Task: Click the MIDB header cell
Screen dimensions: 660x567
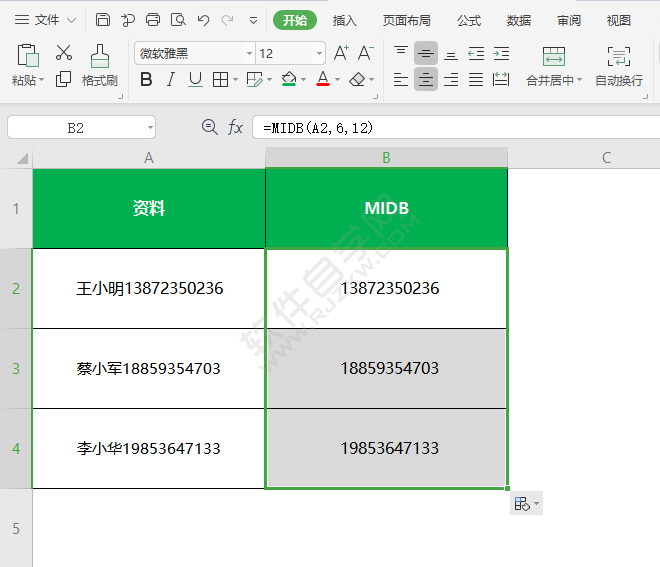Action: click(386, 208)
